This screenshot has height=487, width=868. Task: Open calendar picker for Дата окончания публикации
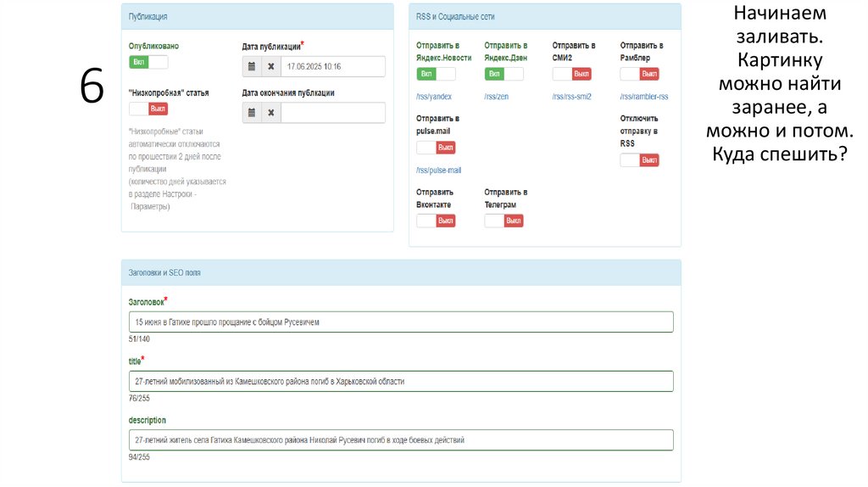pos(252,113)
